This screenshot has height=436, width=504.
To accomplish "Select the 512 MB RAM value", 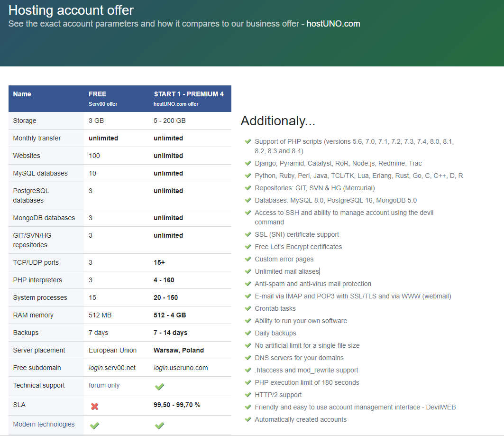I will 100,315.
